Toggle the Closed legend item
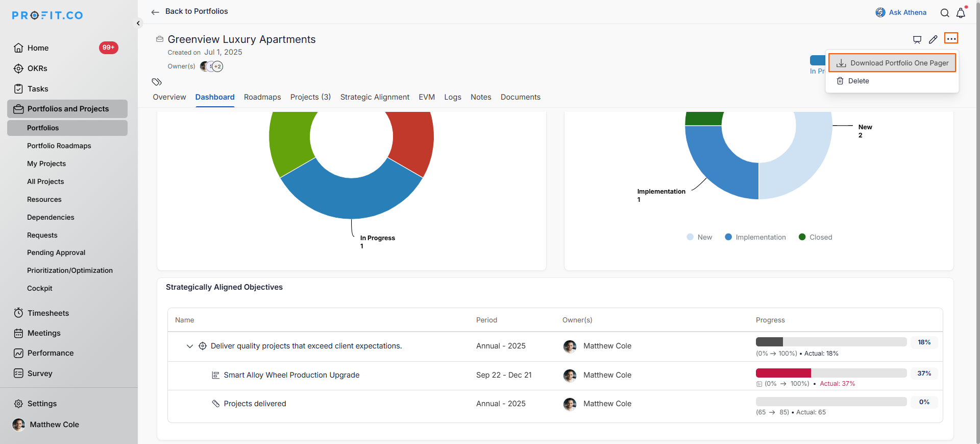This screenshot has height=444, width=980. pyautogui.click(x=815, y=237)
